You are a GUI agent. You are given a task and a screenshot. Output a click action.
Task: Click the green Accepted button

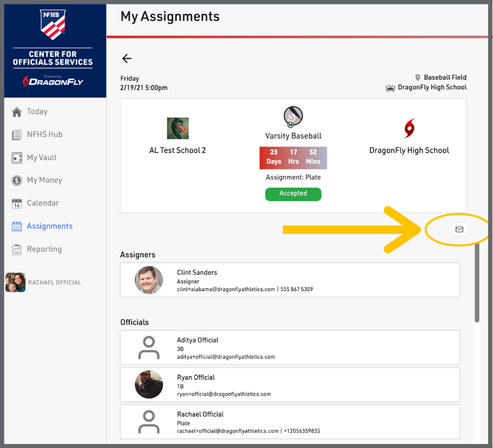tap(293, 194)
